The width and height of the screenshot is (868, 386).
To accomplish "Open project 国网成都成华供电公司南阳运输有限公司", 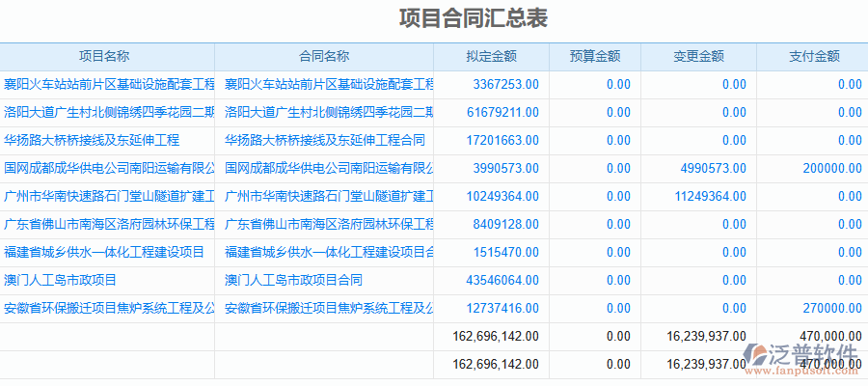I will point(109,168).
